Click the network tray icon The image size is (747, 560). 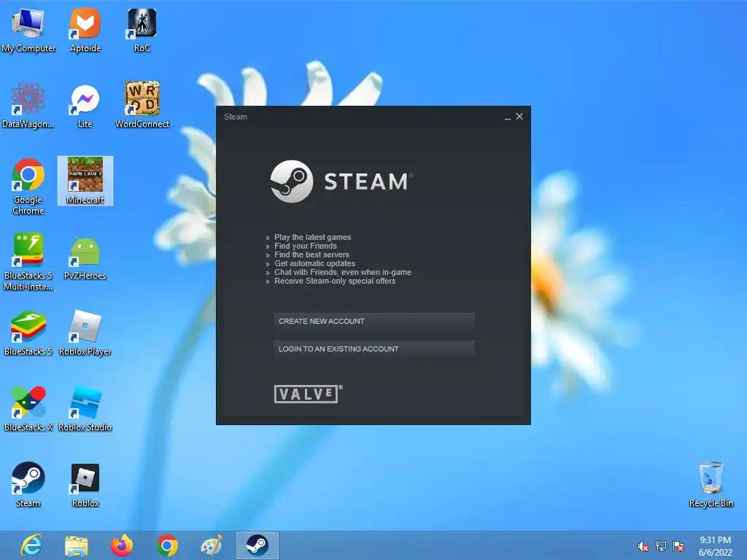[x=661, y=546]
